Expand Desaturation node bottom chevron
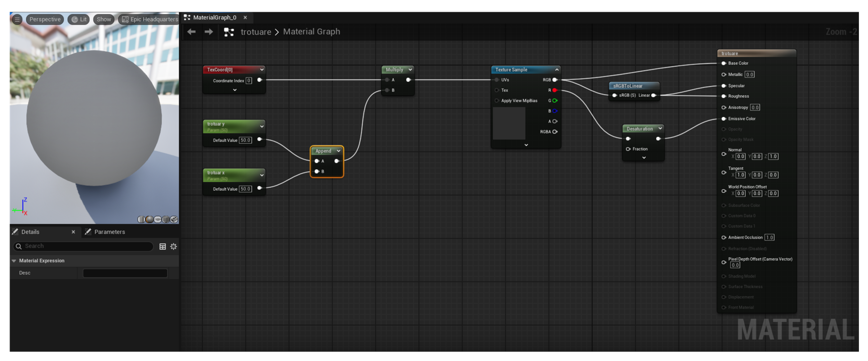This screenshot has width=868, height=361. click(644, 158)
